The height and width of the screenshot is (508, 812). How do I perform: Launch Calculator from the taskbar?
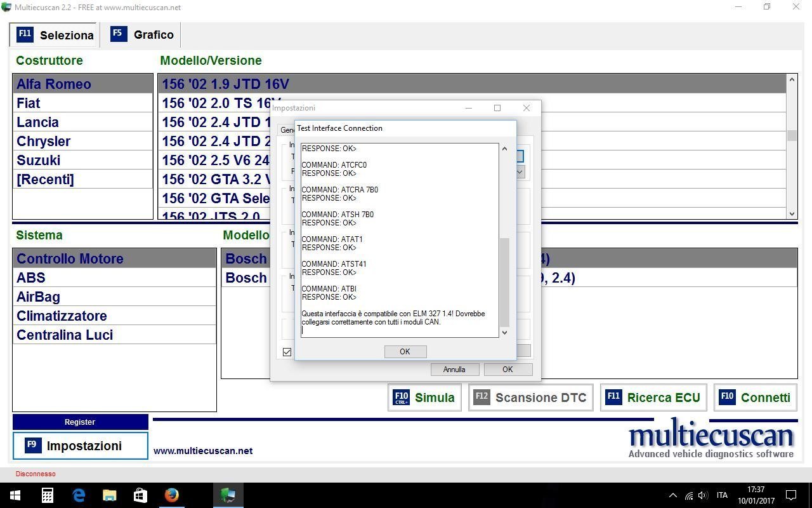pos(48,495)
